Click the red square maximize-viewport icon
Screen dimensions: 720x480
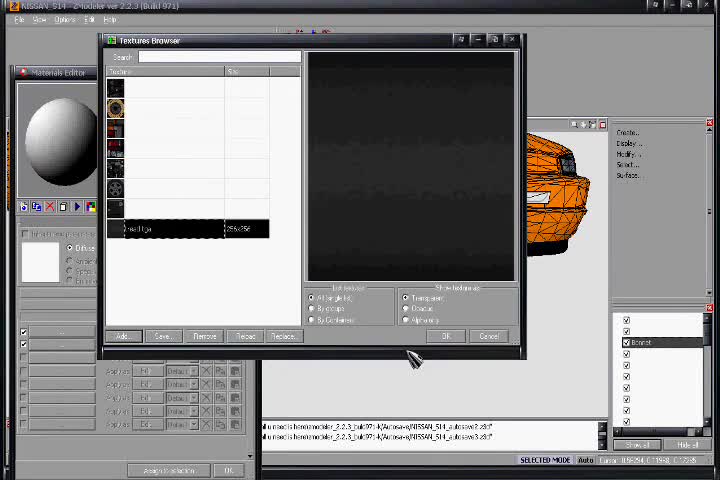pos(602,124)
